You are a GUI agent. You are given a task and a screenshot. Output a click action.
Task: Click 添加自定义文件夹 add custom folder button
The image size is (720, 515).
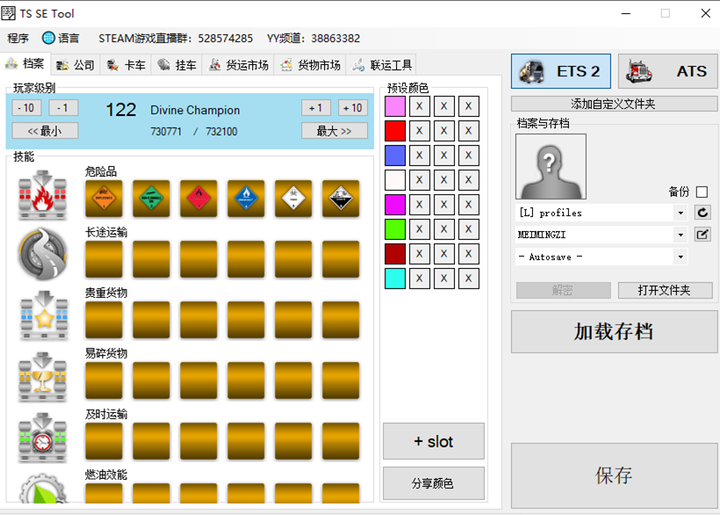tap(614, 104)
